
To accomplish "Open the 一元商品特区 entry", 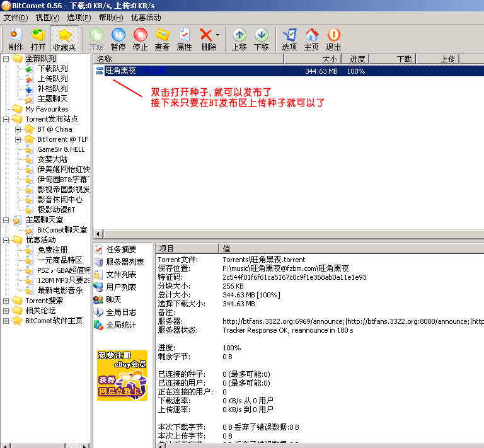I will (x=60, y=260).
